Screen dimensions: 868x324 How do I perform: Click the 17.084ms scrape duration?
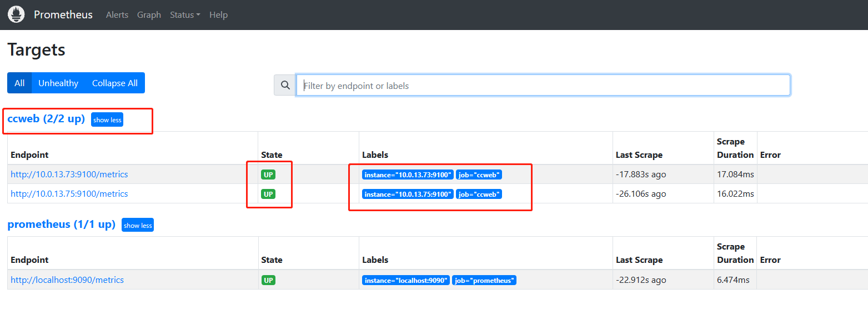click(x=735, y=175)
